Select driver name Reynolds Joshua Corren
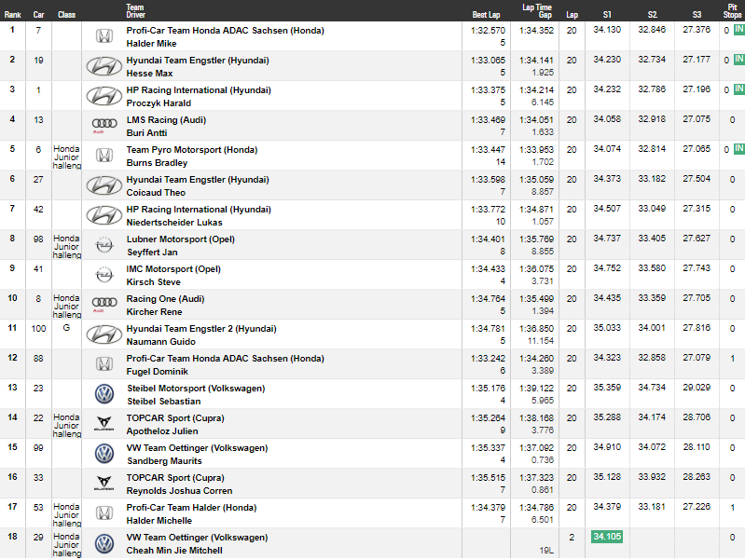 coord(179,491)
